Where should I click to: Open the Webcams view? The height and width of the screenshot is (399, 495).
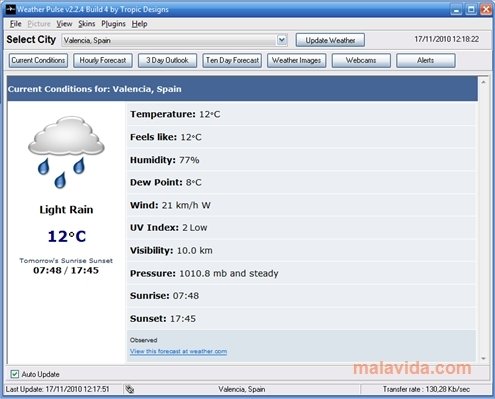[361, 60]
